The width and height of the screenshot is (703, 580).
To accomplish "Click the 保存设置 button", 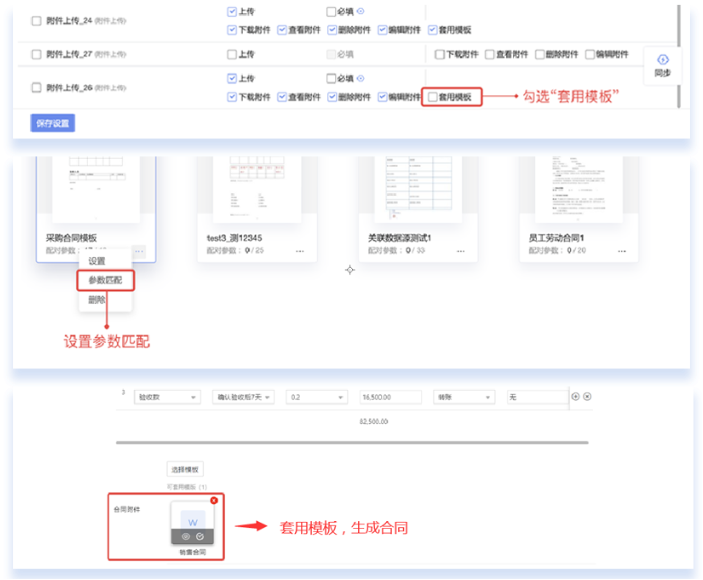I will pos(52,123).
